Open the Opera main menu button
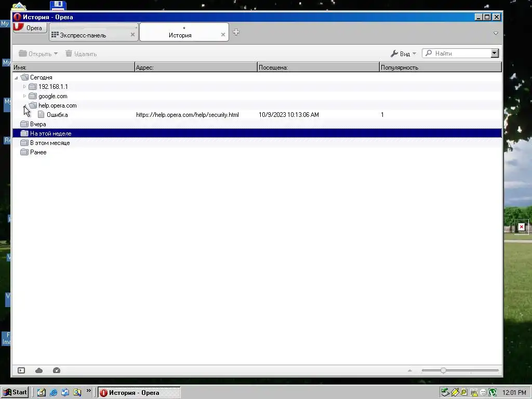 coord(30,28)
